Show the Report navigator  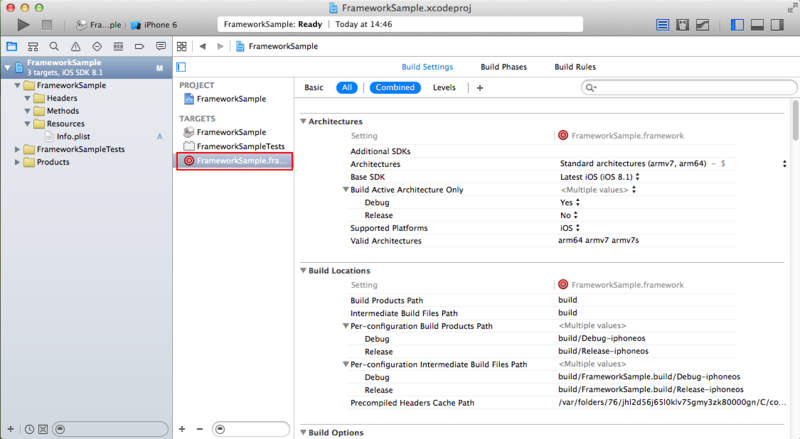click(x=161, y=46)
